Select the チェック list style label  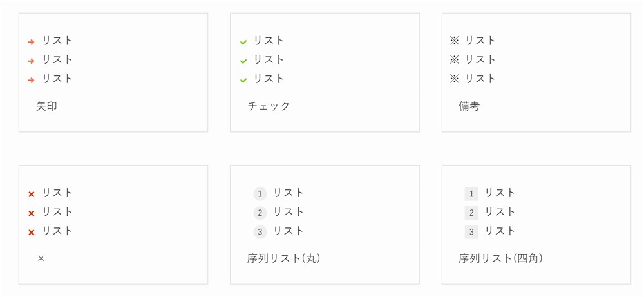click(269, 106)
